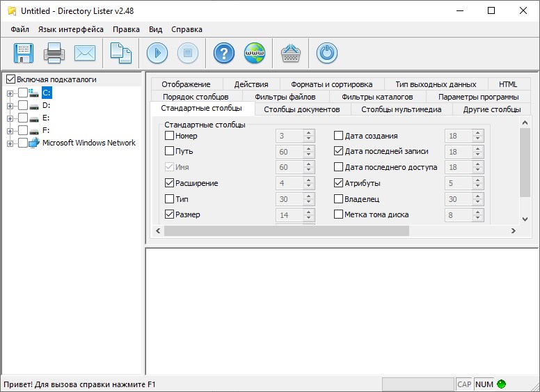Switch to the Фильтры файлов tab

tap(285, 97)
